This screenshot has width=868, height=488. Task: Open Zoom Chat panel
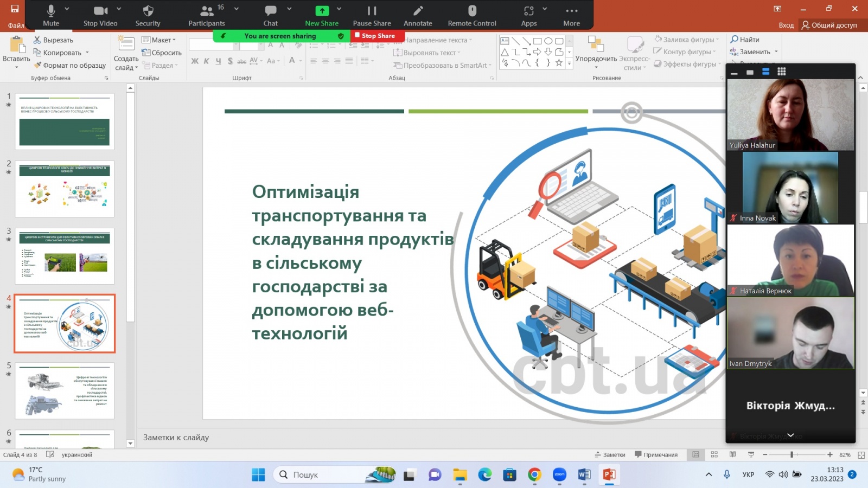[x=270, y=15]
